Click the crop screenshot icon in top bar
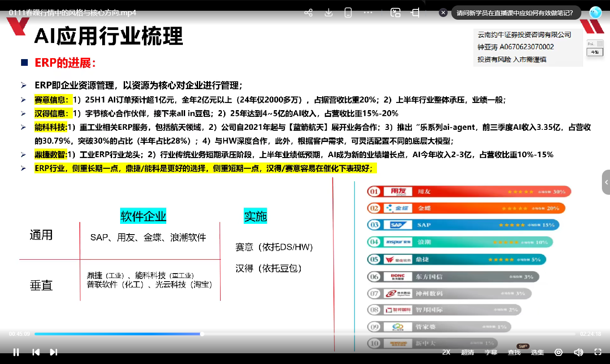The height and width of the screenshot is (364, 610). (415, 13)
